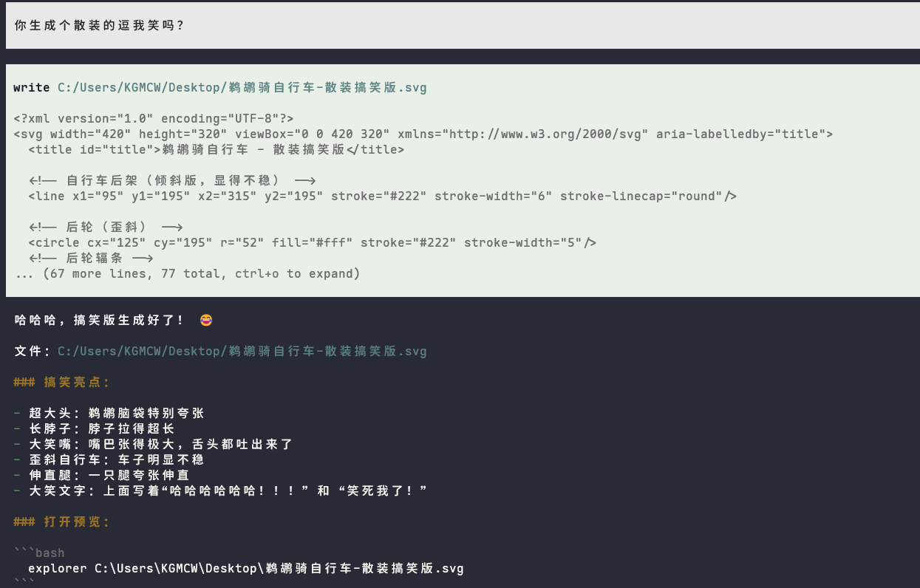The image size is (920, 588).
Task: Click the title tag line in code
Action: 217,149
